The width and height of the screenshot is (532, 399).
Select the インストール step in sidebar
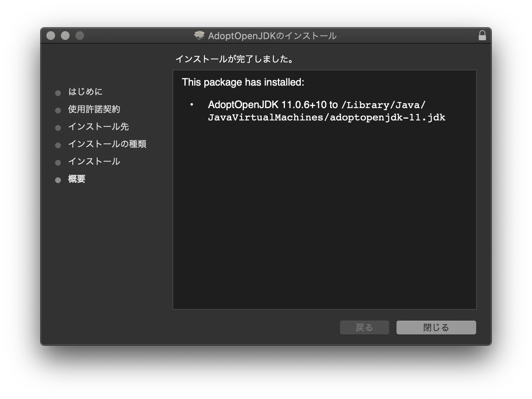(94, 161)
